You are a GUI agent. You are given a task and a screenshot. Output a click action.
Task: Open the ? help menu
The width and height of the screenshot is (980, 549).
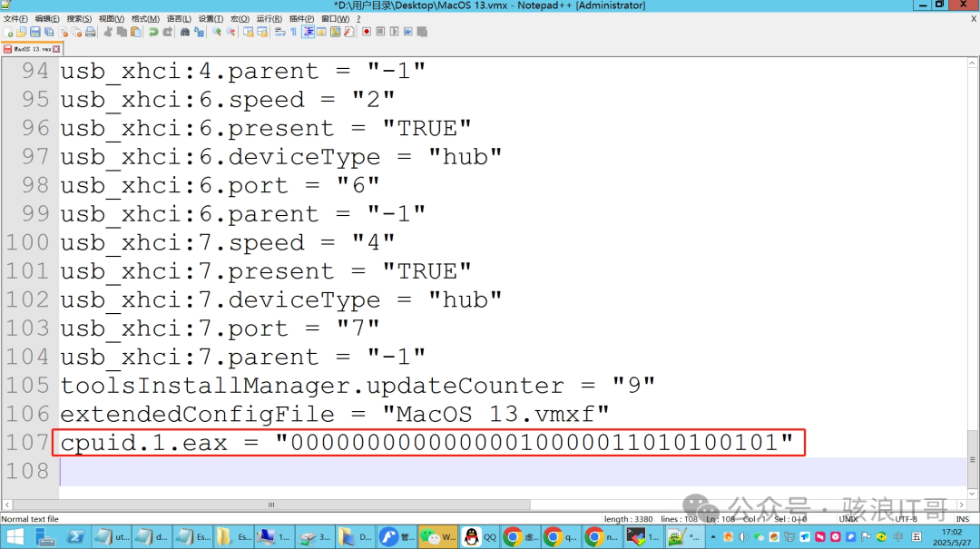[x=358, y=19]
